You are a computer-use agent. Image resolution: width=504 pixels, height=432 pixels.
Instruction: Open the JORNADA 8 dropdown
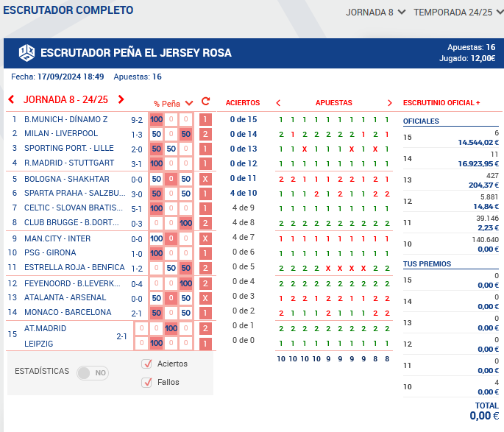(x=375, y=13)
